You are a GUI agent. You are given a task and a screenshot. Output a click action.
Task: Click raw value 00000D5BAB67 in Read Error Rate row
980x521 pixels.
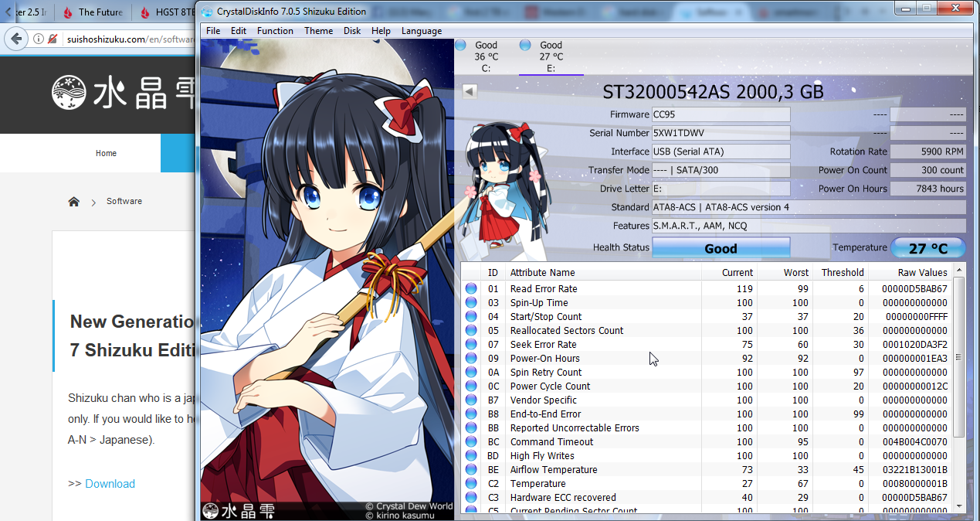(x=915, y=289)
